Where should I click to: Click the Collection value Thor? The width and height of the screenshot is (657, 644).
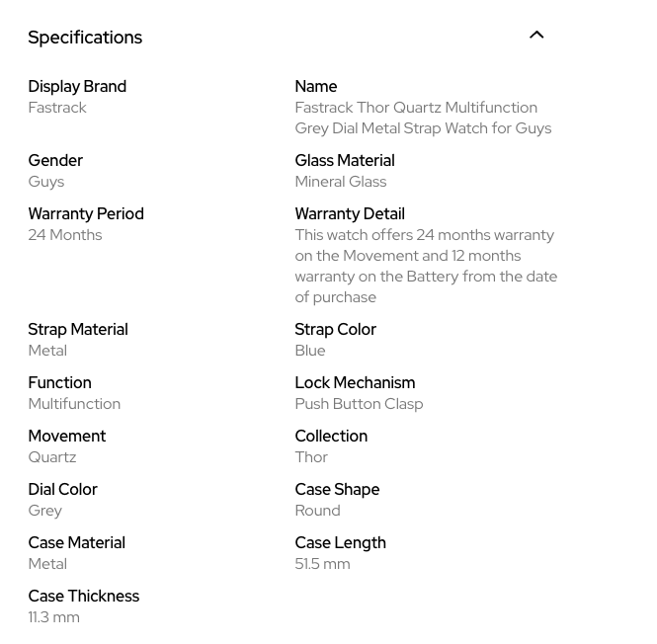pyautogui.click(x=311, y=457)
